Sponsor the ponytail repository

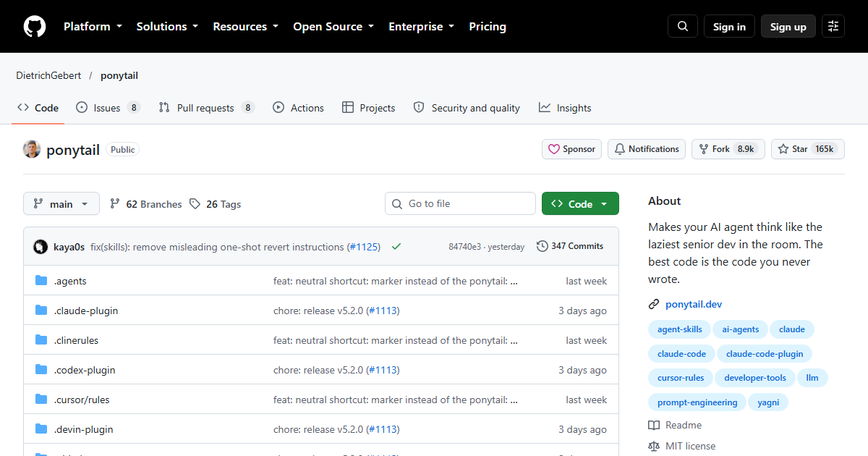572,149
